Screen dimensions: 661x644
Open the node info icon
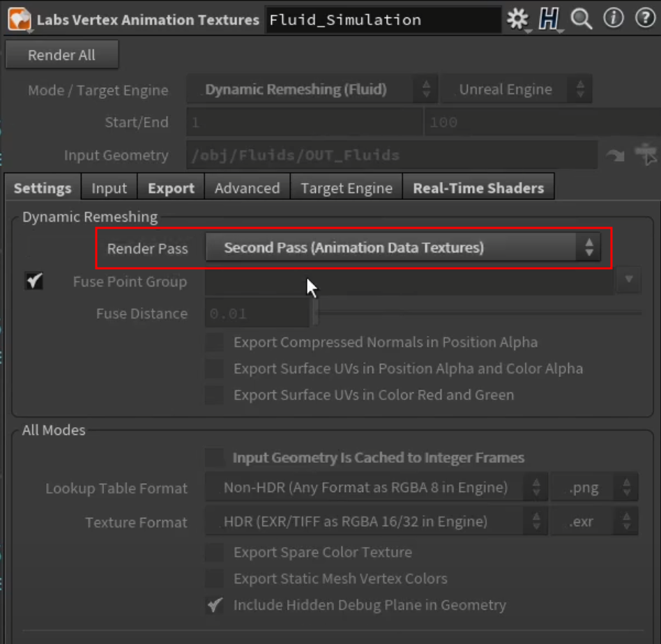(x=614, y=19)
